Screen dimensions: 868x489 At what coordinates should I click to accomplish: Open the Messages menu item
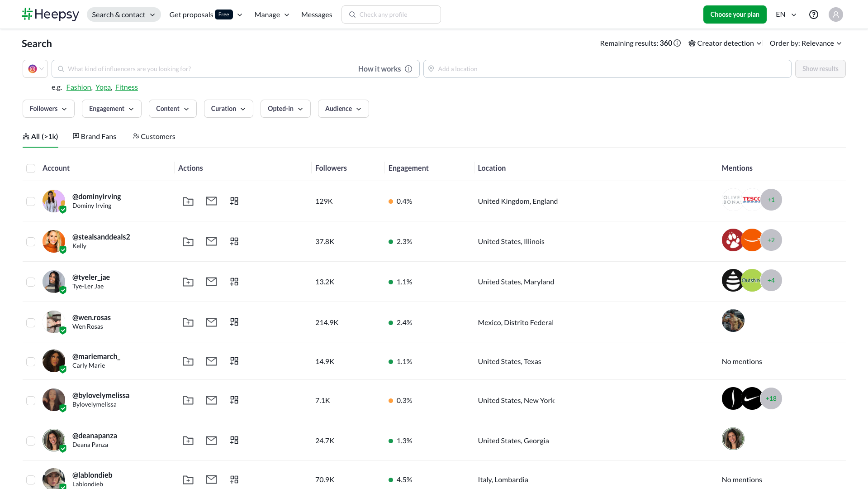pyautogui.click(x=316, y=14)
